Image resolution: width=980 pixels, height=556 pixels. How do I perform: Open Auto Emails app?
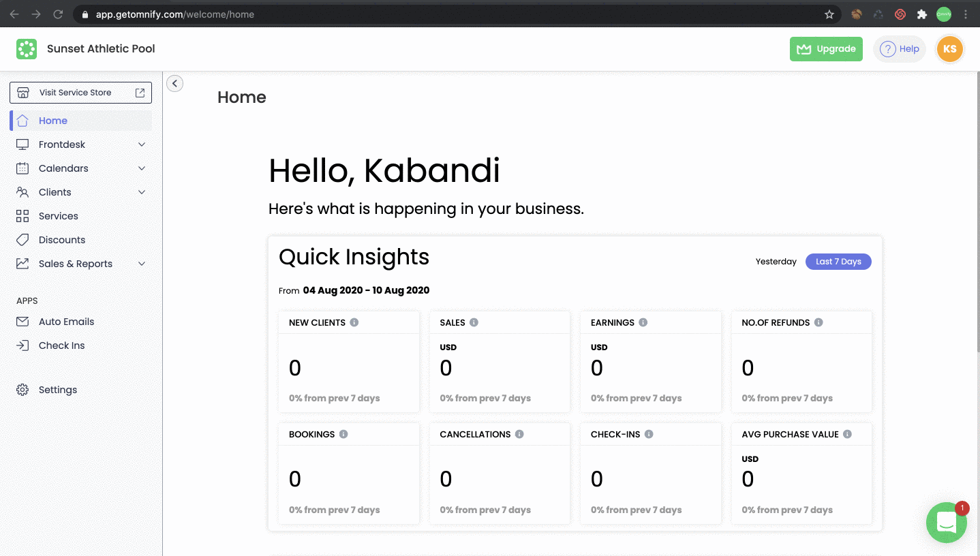(x=81, y=322)
